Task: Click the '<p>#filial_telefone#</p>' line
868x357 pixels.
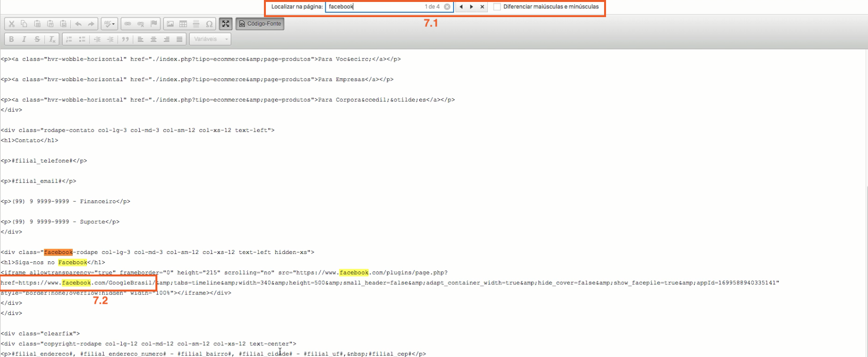Action: (x=44, y=161)
